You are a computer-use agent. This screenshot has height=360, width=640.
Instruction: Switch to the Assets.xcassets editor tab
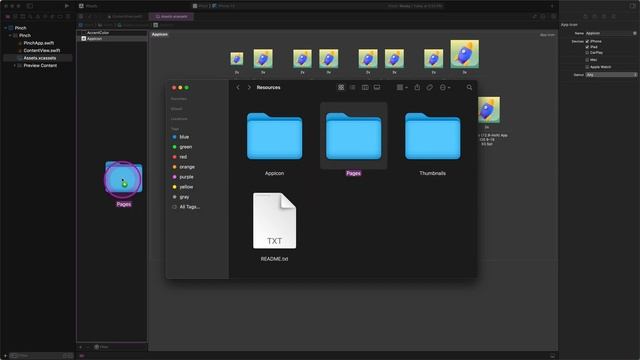pos(171,17)
